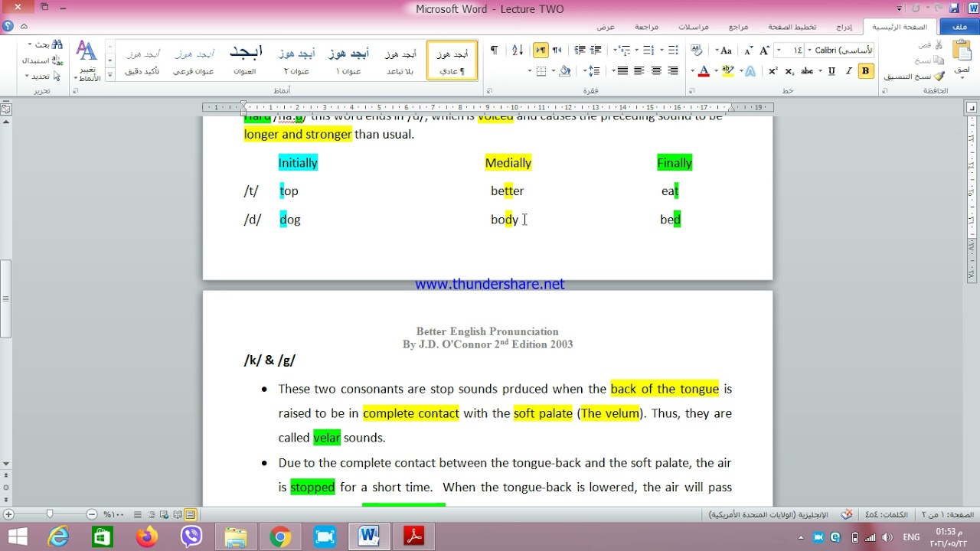The height and width of the screenshot is (551, 980).
Task: Open Insert (إدراج) tab
Action: coord(844,27)
